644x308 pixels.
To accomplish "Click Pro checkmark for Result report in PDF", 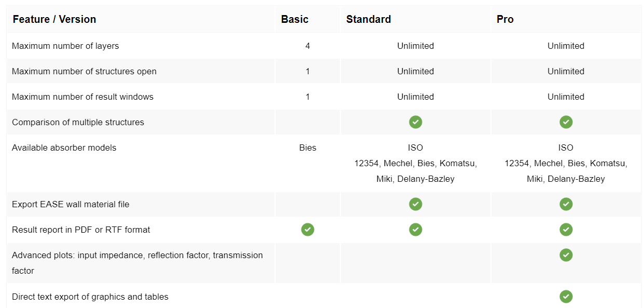I will point(566,230).
